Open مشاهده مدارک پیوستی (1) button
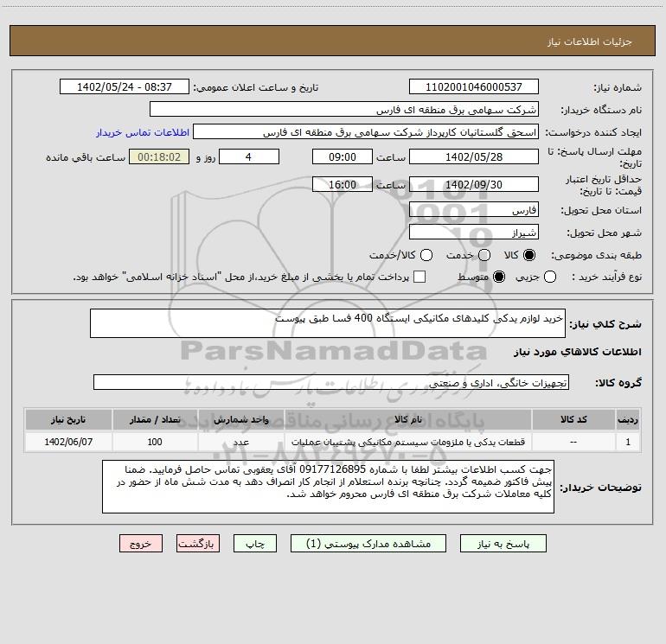 point(368,544)
